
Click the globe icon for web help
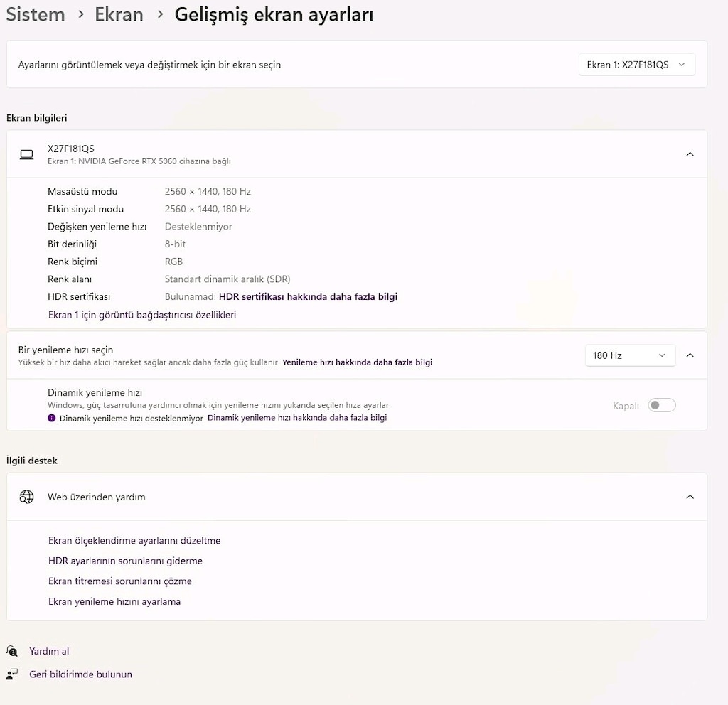(x=26, y=497)
